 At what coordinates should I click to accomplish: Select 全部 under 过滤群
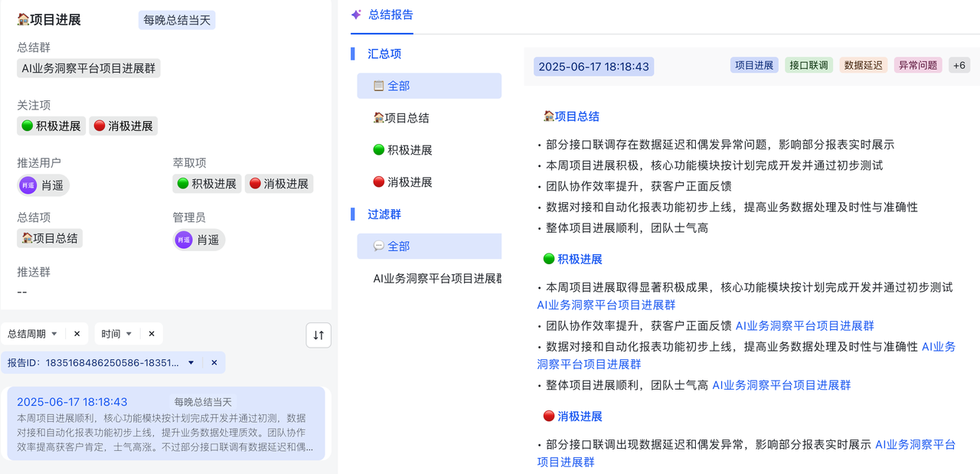tap(398, 247)
